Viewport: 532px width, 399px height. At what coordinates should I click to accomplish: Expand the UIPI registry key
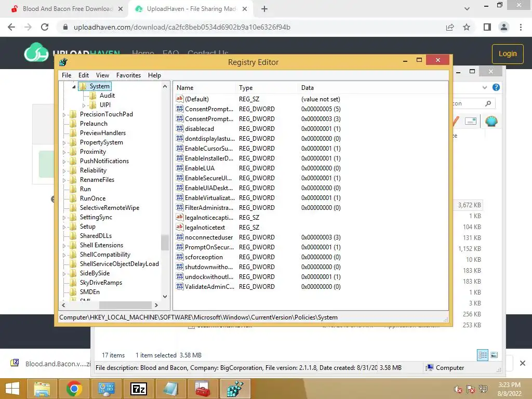coord(84,105)
